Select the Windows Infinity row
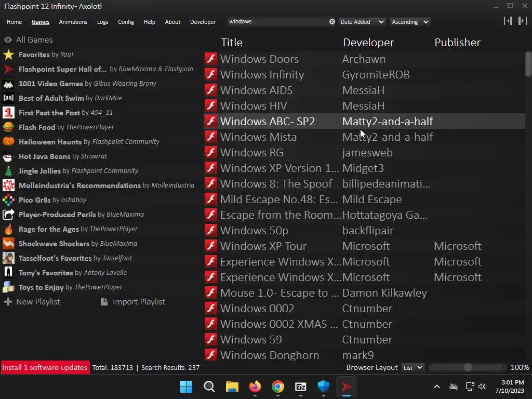This screenshot has height=399, width=532. pos(364,74)
